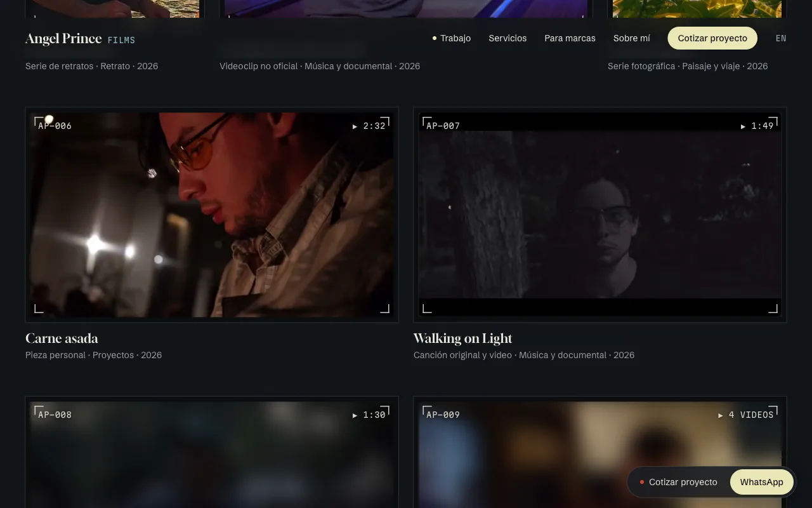Click the red dot in floating Cotizar bar
This screenshot has height=508, width=812.
(642, 482)
